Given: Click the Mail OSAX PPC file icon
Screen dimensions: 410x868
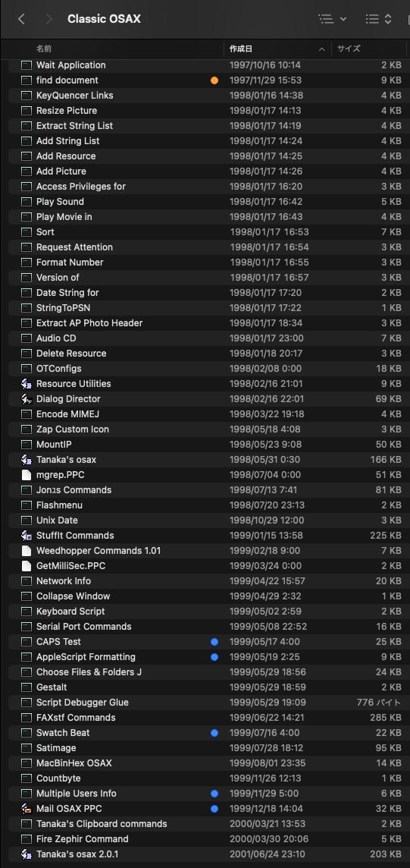Looking at the screenshot, I should tap(26, 809).
